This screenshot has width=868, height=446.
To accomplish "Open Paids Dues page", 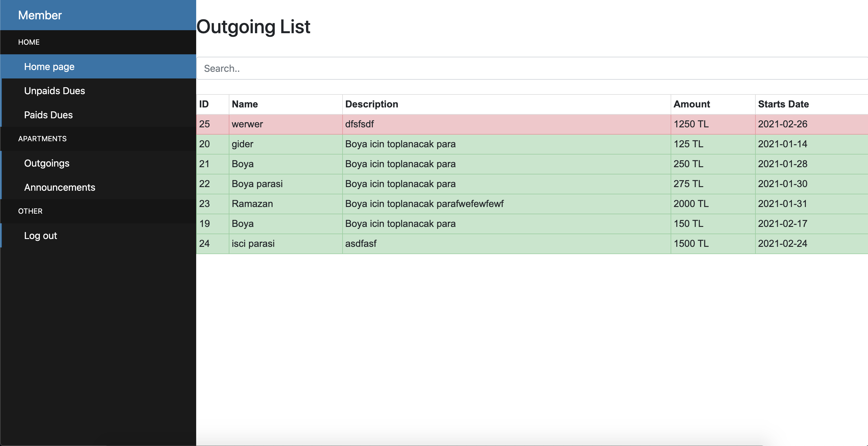I will 48,115.
